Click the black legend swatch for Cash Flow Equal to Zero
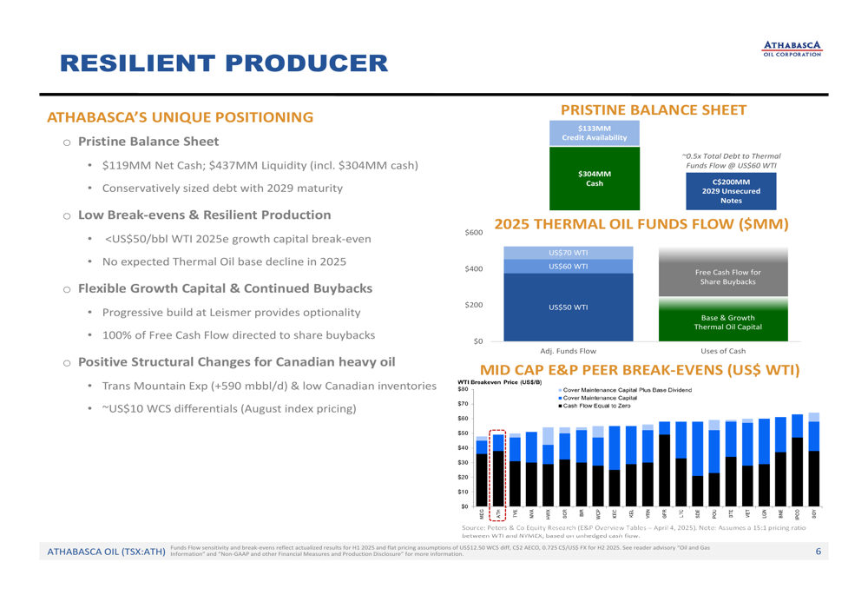This screenshot has width=868, height=595. tap(560, 407)
